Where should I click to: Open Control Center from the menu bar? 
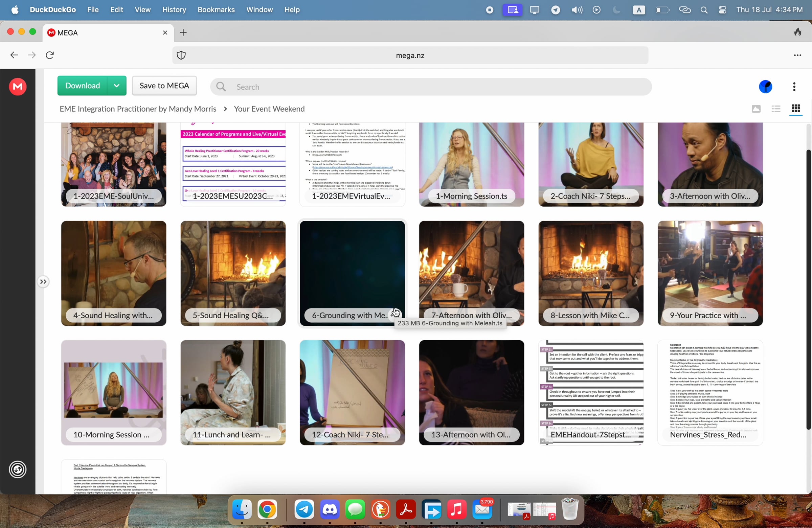pos(722,10)
